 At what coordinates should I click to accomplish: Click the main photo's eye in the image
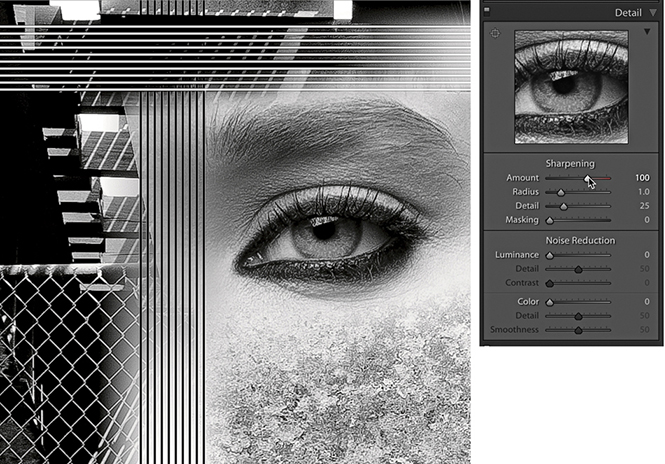tap(329, 240)
